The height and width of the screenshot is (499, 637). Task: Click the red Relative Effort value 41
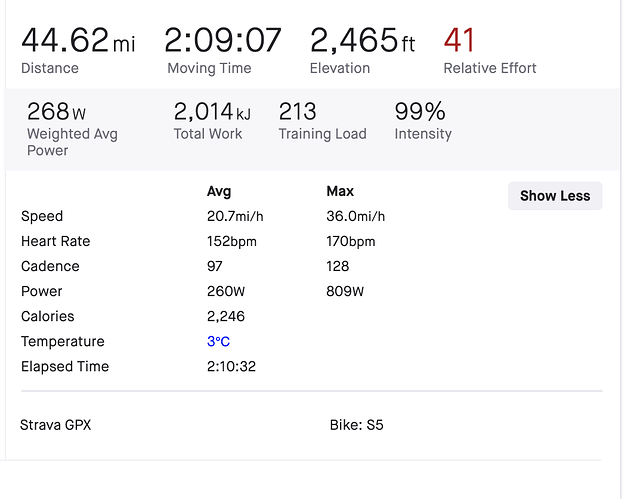click(459, 41)
